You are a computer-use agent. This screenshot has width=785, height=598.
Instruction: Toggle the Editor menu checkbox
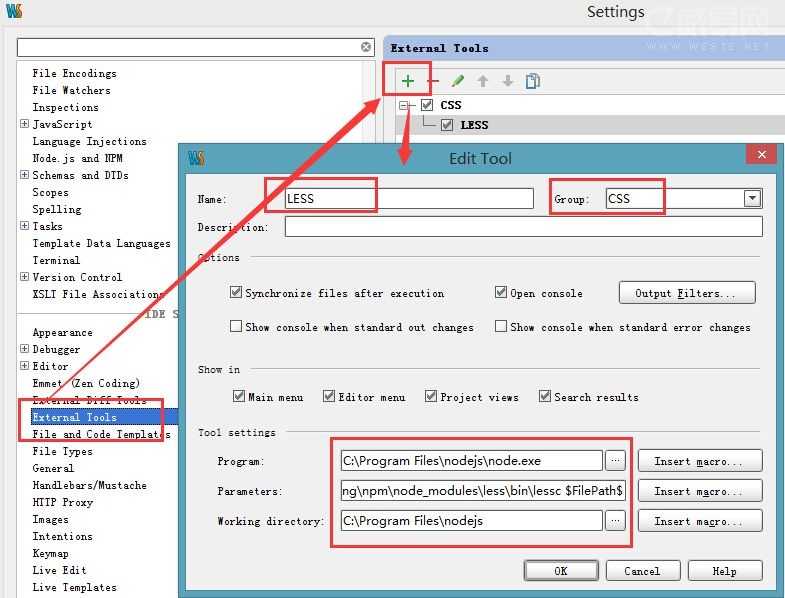329,396
